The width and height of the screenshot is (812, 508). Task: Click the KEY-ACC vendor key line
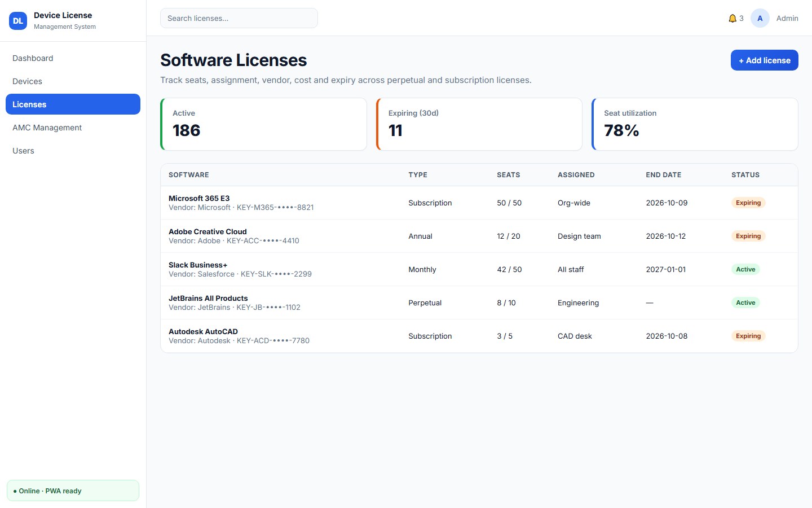coord(234,241)
